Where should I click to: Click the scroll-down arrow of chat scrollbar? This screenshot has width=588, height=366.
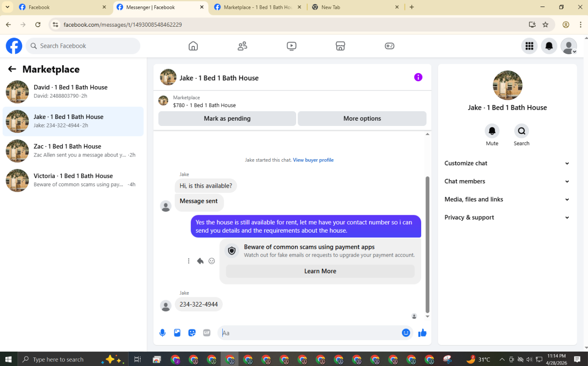click(x=428, y=316)
